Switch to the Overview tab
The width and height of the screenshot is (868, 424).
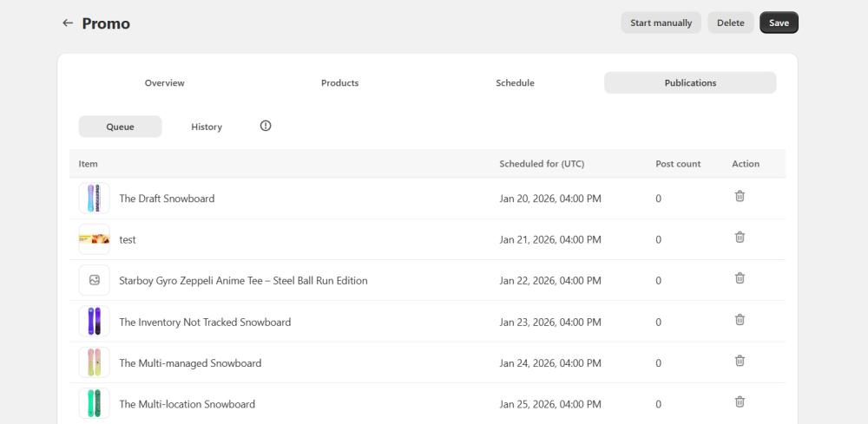point(164,83)
